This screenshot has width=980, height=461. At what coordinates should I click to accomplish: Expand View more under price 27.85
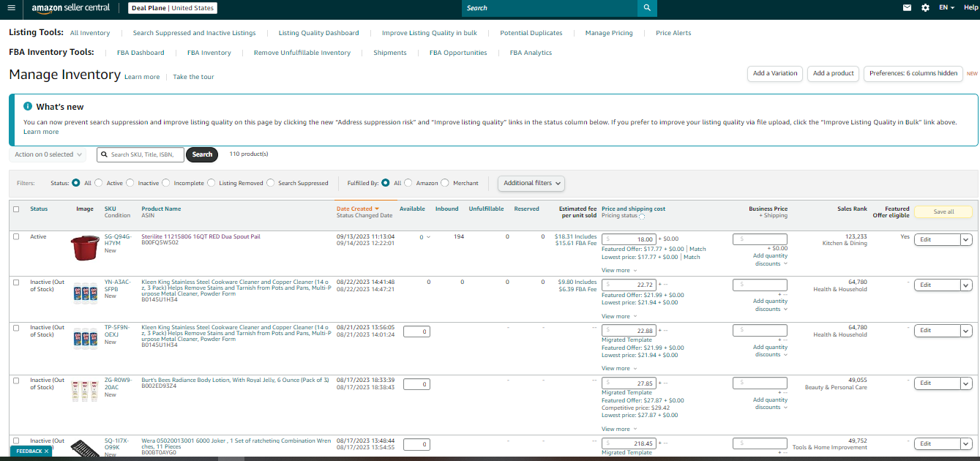(x=618, y=429)
